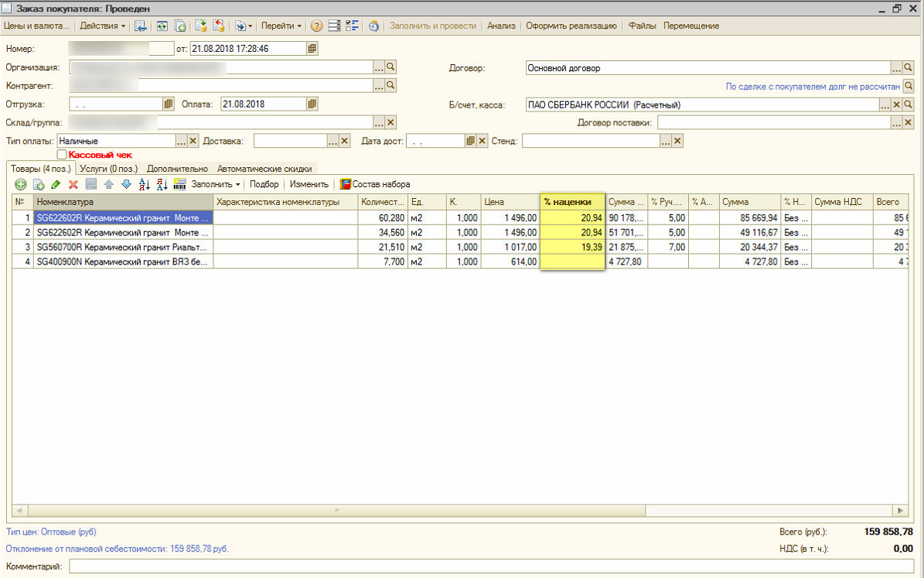Open the Автоматические скидки tab

click(264, 168)
